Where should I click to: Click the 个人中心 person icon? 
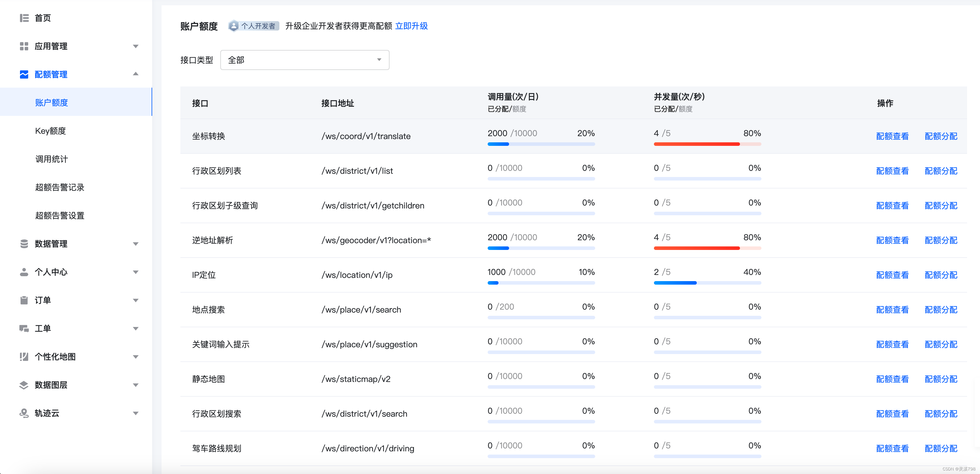(24, 272)
